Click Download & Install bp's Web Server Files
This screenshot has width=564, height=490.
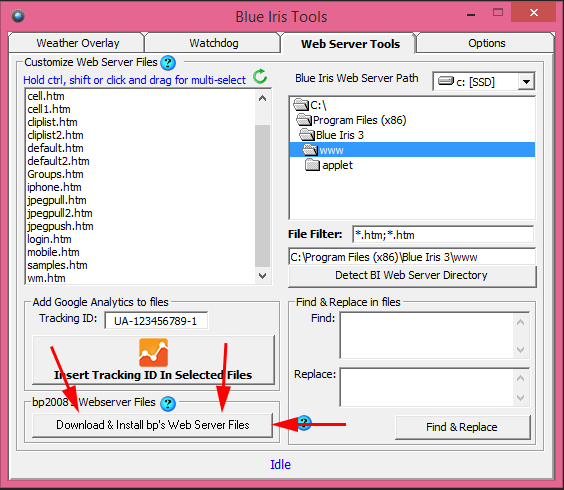tap(153, 425)
